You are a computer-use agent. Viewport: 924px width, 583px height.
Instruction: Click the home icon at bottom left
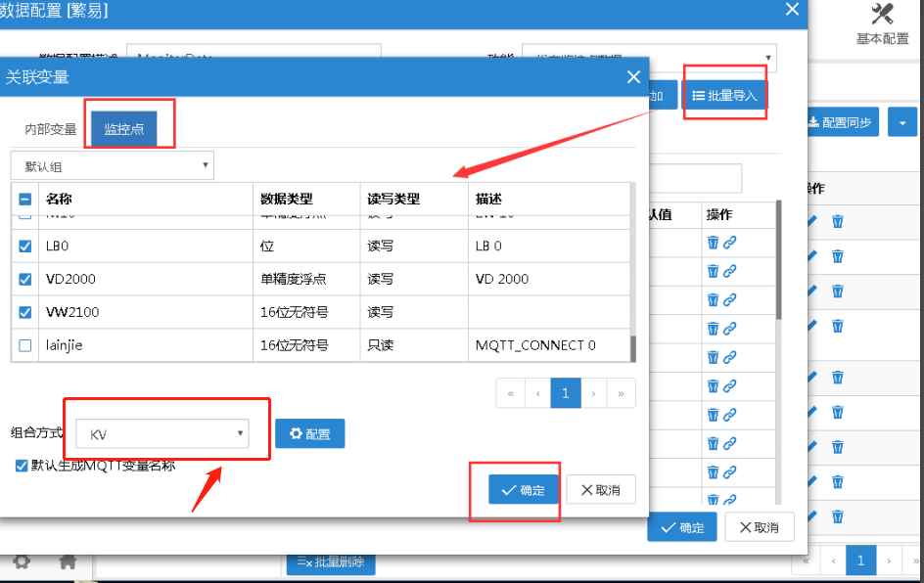68,561
